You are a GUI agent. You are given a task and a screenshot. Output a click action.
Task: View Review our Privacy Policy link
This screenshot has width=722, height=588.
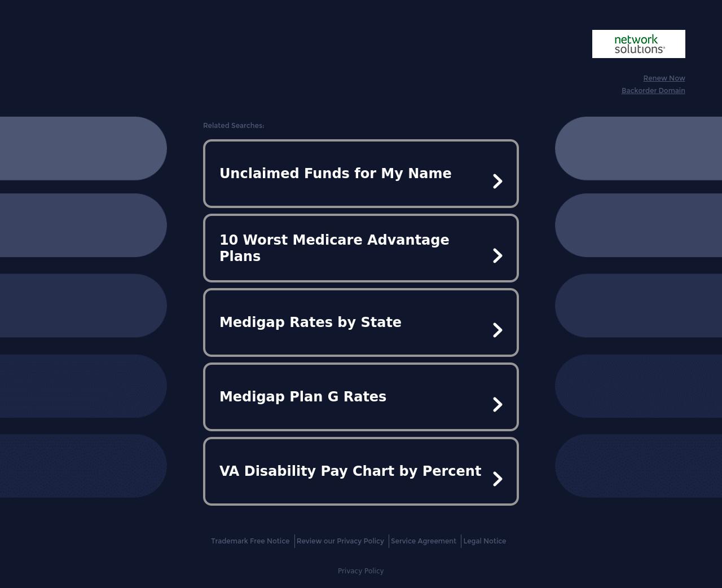coord(340,541)
